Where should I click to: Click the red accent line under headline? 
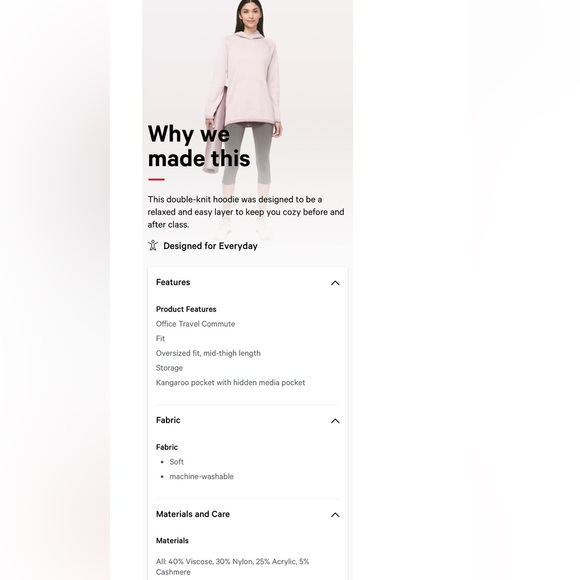(156, 180)
